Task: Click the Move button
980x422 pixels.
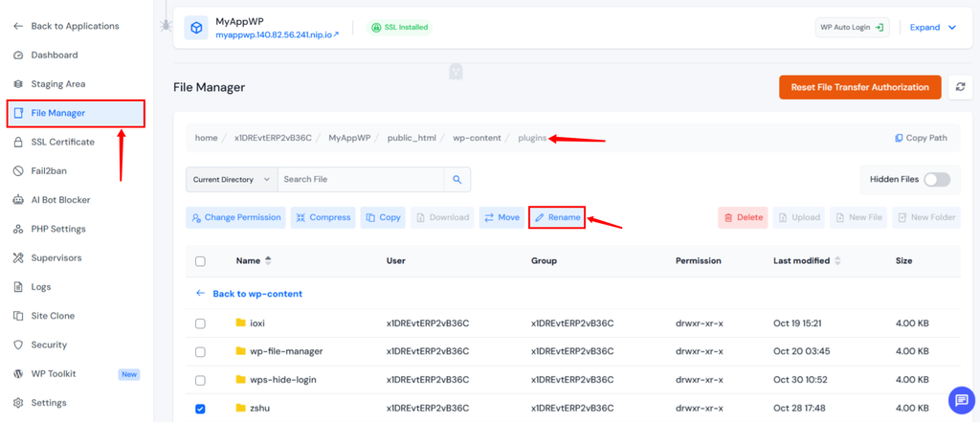Action: [501, 217]
